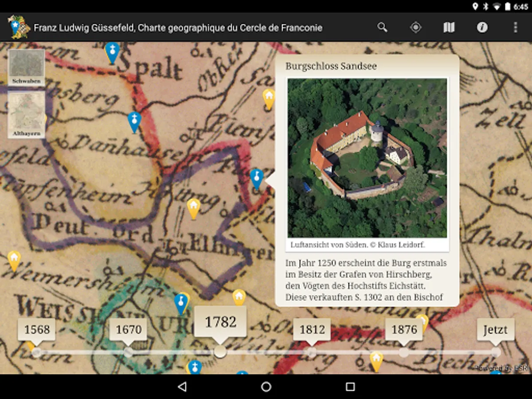Tap the blue church pin near Danhausen
The height and width of the screenshot is (399, 532).
click(x=134, y=122)
